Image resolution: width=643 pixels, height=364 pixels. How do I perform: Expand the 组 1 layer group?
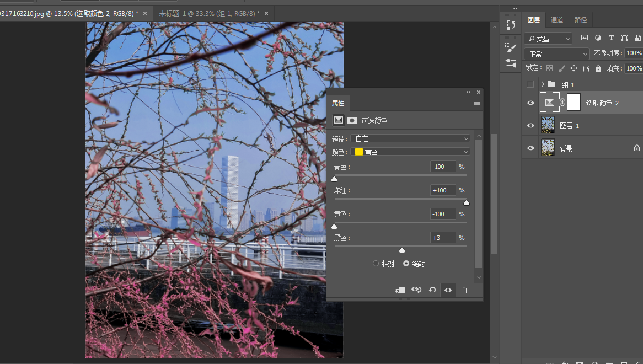point(543,84)
